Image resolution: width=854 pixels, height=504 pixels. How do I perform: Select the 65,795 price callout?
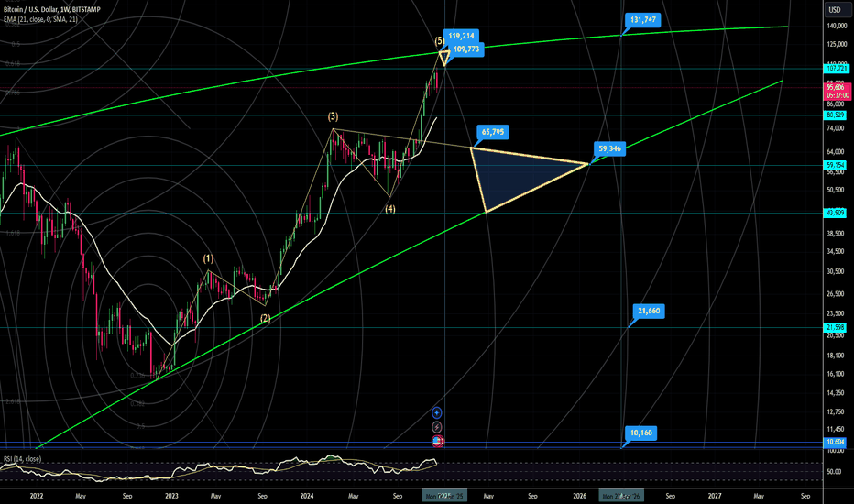pyautogui.click(x=492, y=132)
